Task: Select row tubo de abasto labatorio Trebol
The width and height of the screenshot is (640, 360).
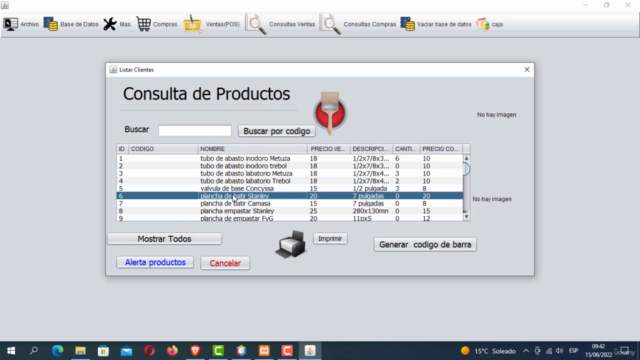Action: tap(290, 181)
